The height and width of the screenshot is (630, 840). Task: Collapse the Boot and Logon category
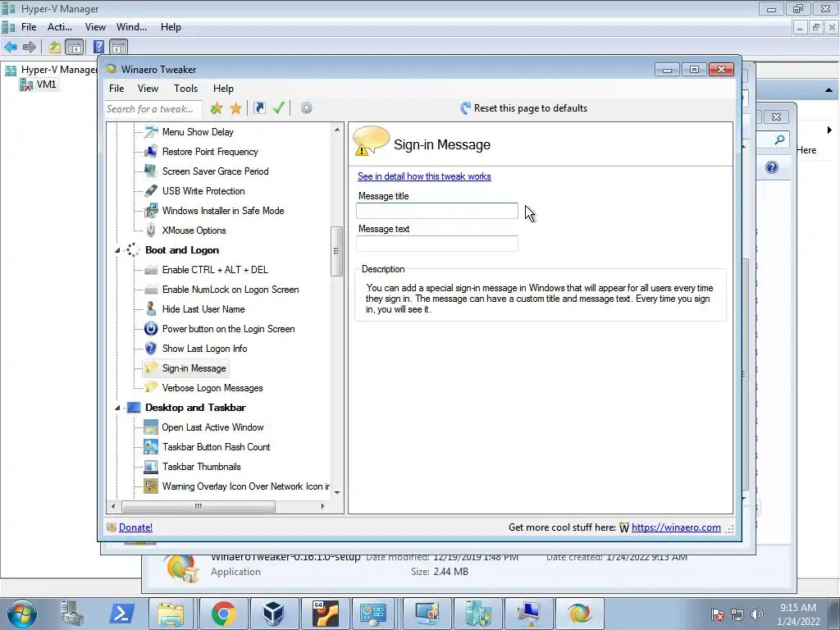click(117, 250)
